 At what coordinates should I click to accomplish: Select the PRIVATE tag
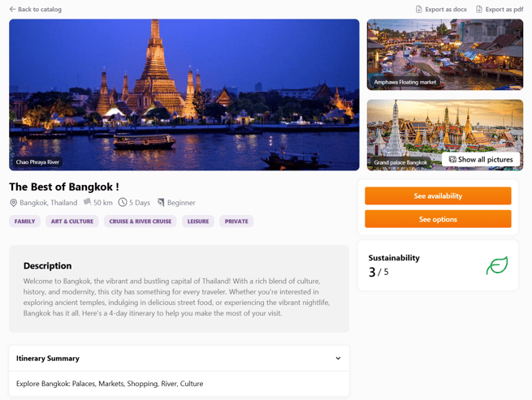tap(236, 222)
